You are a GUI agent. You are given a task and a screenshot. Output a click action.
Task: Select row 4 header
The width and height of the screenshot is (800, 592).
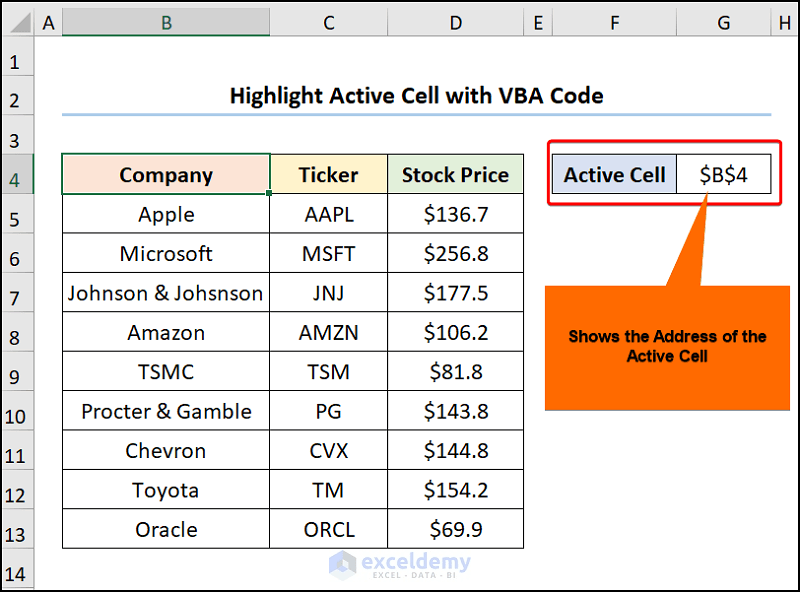tap(17, 174)
